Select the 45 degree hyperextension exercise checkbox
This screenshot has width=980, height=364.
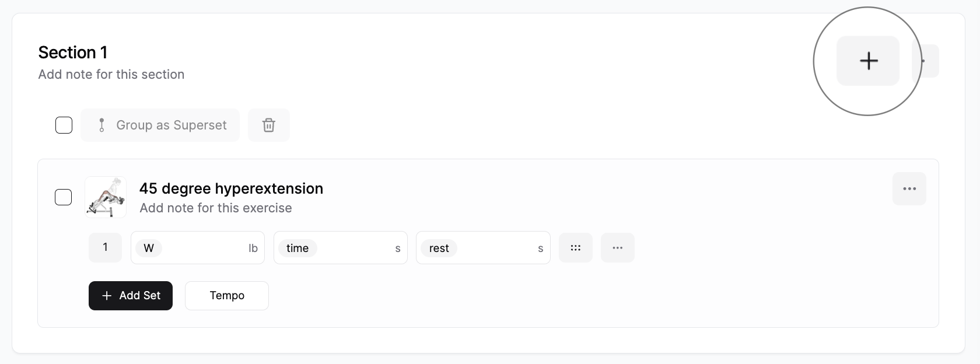point(63,197)
